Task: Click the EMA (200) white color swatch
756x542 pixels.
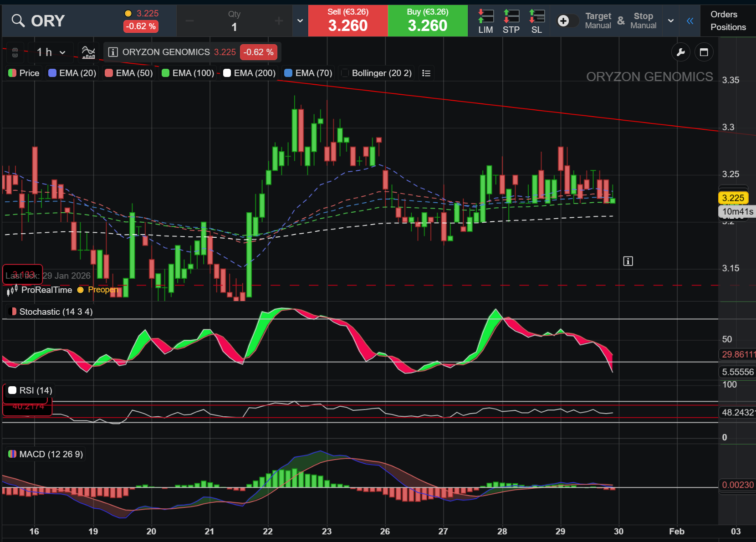Action: (227, 73)
